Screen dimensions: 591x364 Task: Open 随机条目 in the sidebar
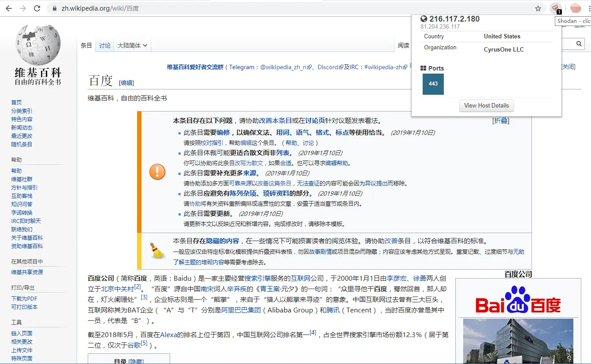point(22,144)
